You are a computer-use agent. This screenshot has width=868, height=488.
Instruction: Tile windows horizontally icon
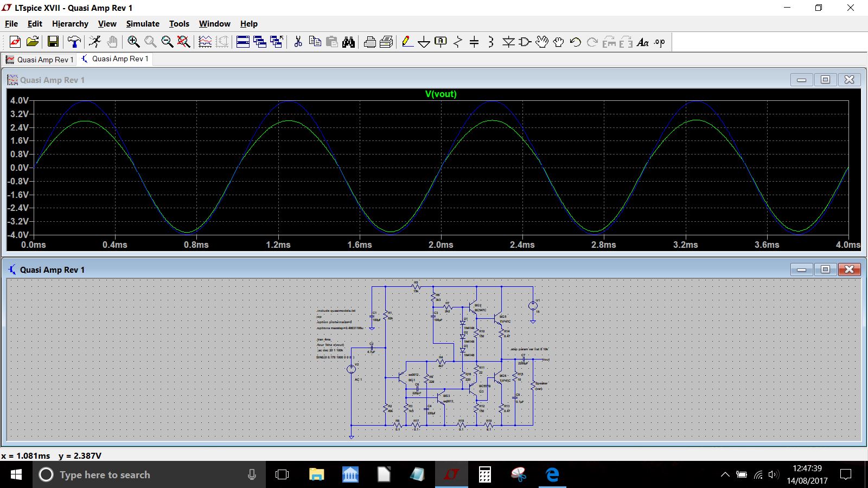243,42
